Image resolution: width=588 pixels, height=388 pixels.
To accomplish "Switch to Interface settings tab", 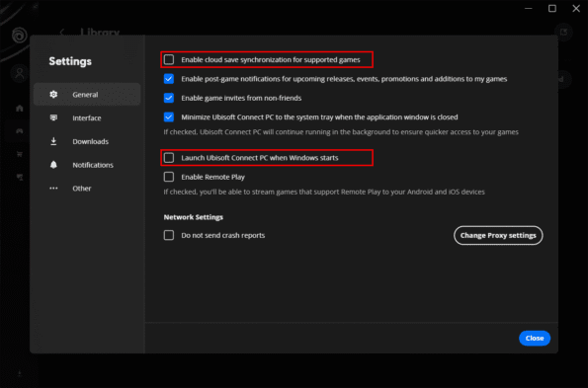I will pos(87,117).
